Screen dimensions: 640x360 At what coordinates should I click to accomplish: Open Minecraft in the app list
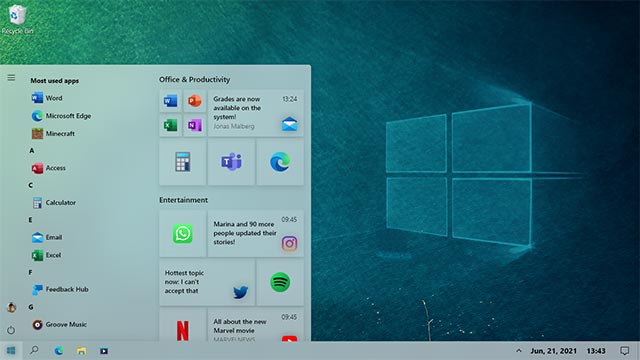(x=53, y=133)
